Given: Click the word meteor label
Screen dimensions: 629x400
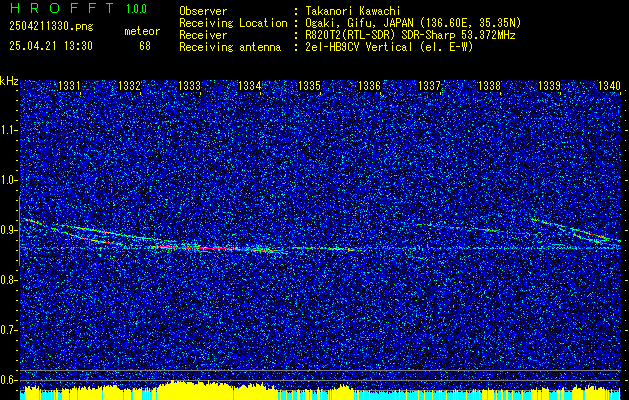Looking at the screenshot, I should pos(142,31).
